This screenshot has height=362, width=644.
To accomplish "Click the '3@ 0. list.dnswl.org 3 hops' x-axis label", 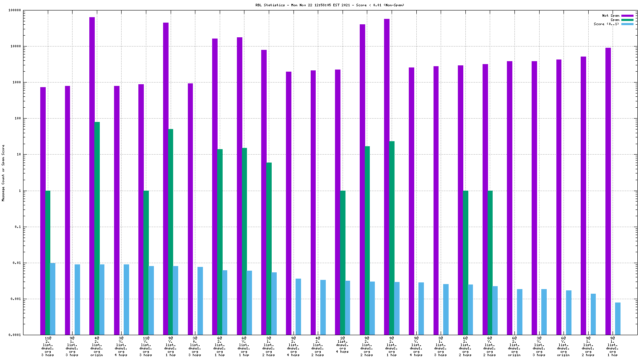I will coord(195,346).
